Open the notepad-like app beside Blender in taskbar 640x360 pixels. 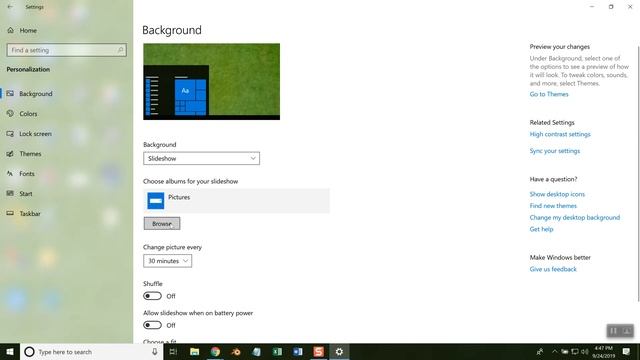[x=256, y=352]
